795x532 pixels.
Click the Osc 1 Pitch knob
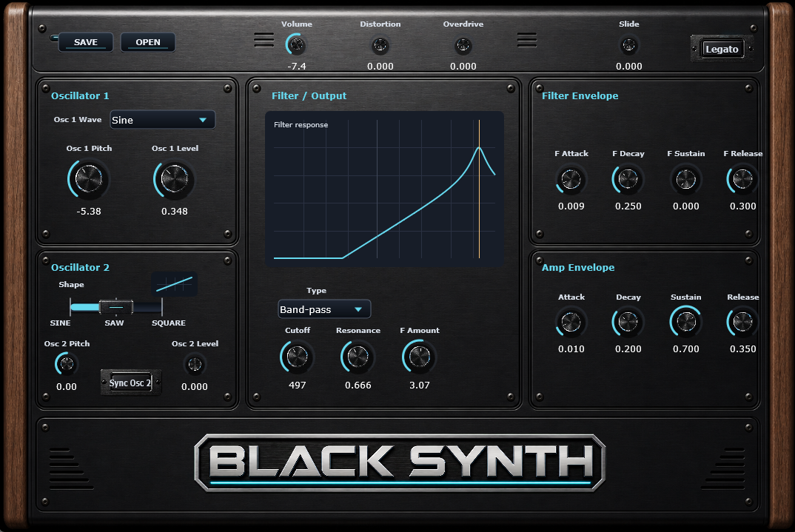[x=89, y=179]
